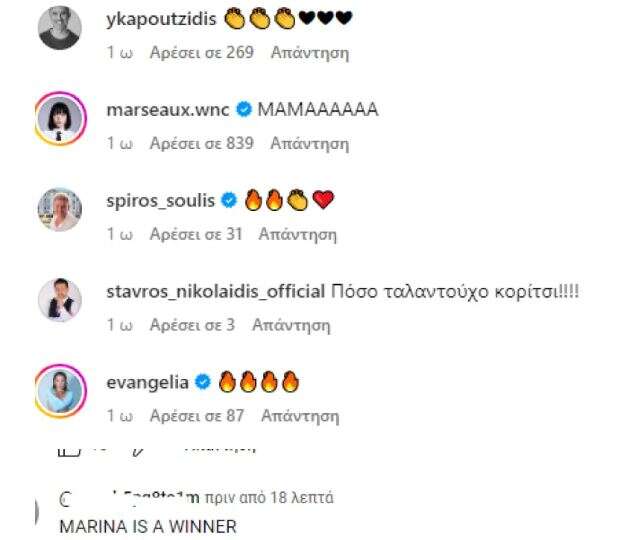Click verified badge next to marseaux.wnc
Screen dimensions: 634x540
244,110
